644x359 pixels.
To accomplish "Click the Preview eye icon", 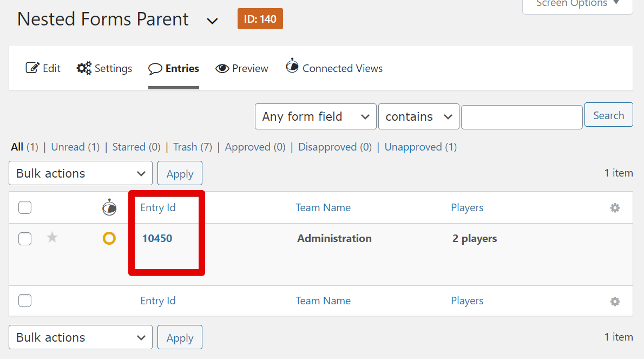I will coord(222,69).
